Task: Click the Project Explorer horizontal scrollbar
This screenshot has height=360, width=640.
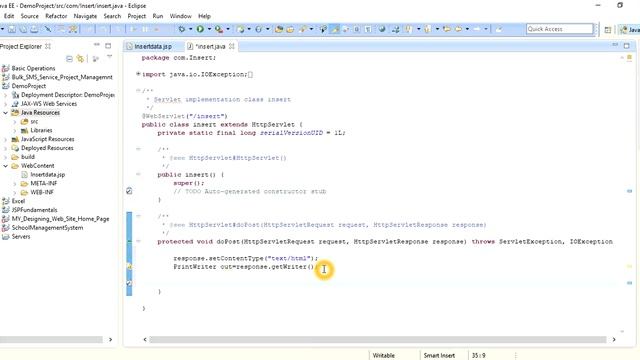Action: point(51,340)
